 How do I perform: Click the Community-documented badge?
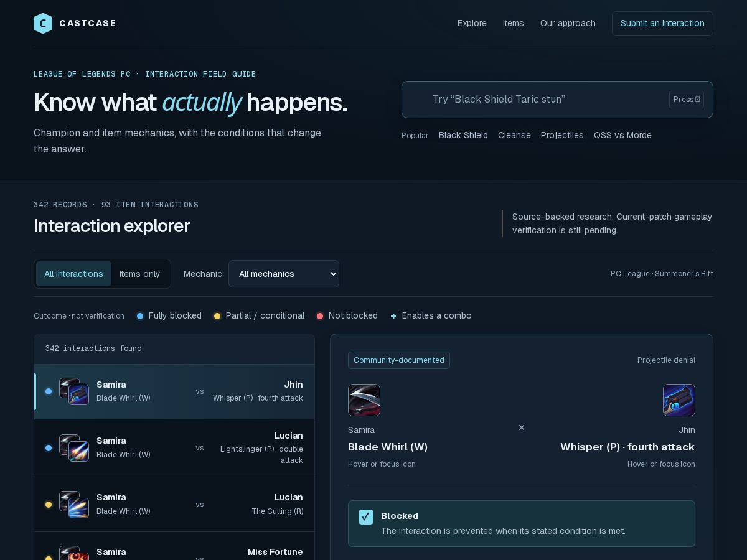399,360
